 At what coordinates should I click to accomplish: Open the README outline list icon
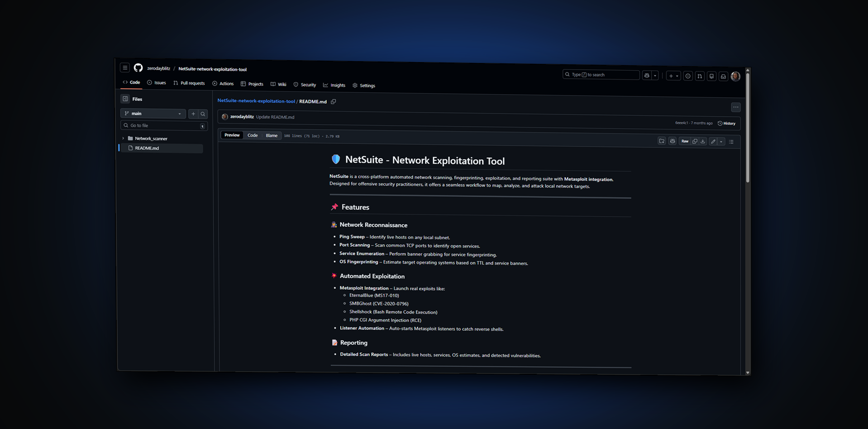pos(732,141)
